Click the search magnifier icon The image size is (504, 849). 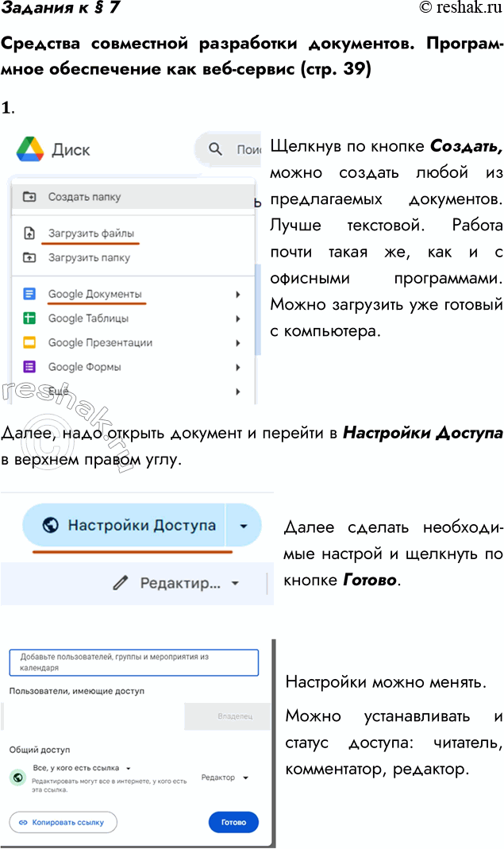[215, 149]
